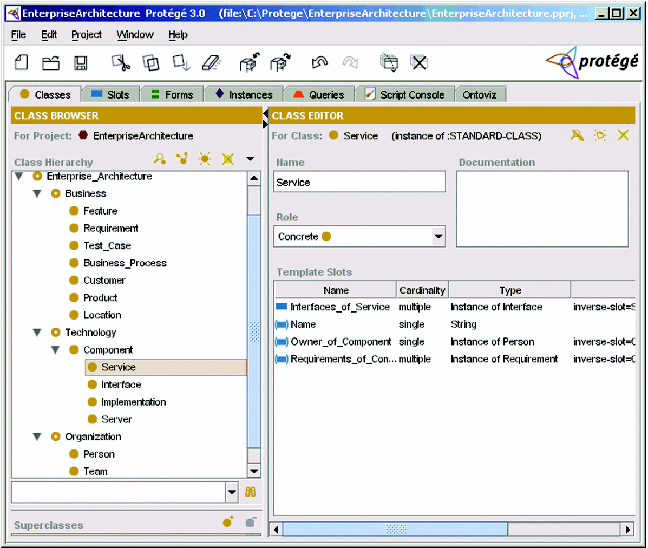Screen dimensions: 648x548
Task: Open the Role dropdown showing Concrete
Action: point(438,237)
